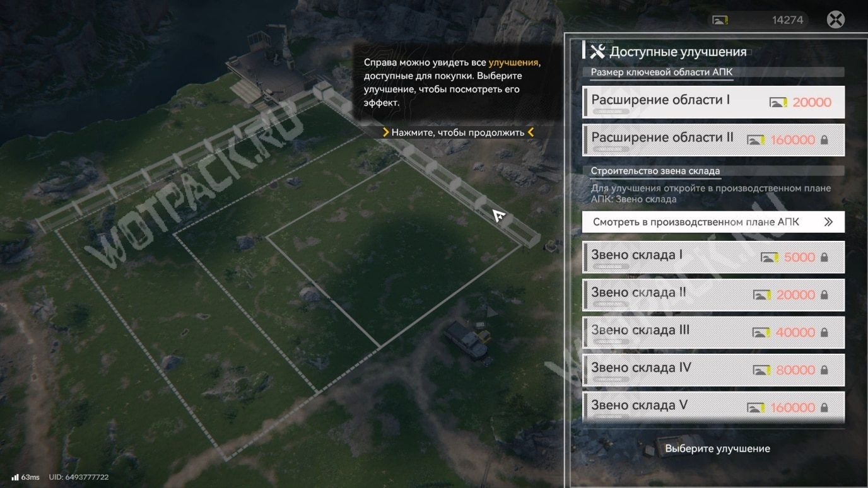This screenshot has width=868, height=488.
Task: Click lock icon on Звено склада IV
Action: click(824, 370)
